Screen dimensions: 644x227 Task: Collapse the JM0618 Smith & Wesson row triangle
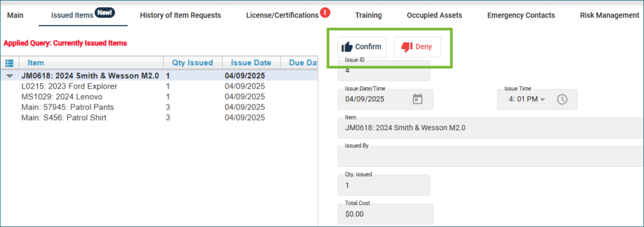10,76
